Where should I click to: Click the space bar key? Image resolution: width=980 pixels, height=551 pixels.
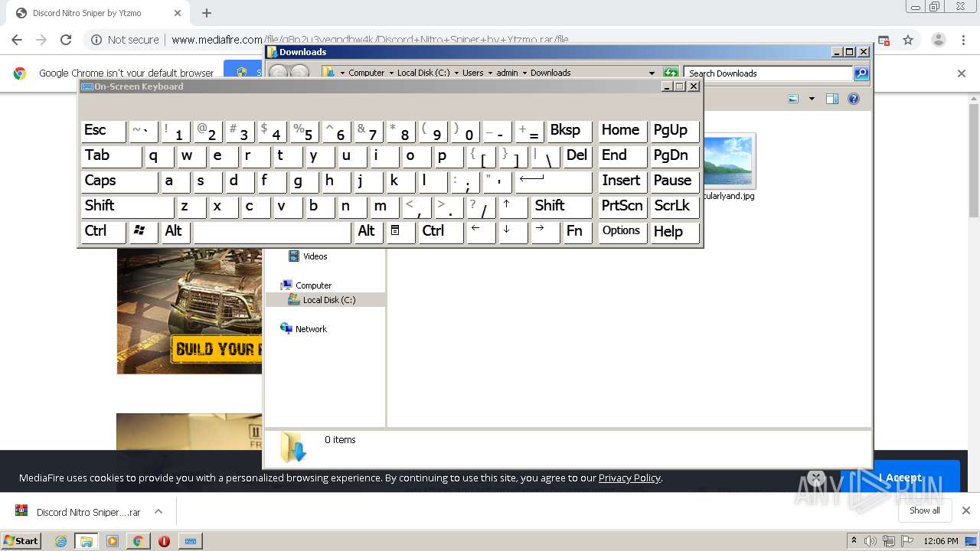tap(272, 232)
